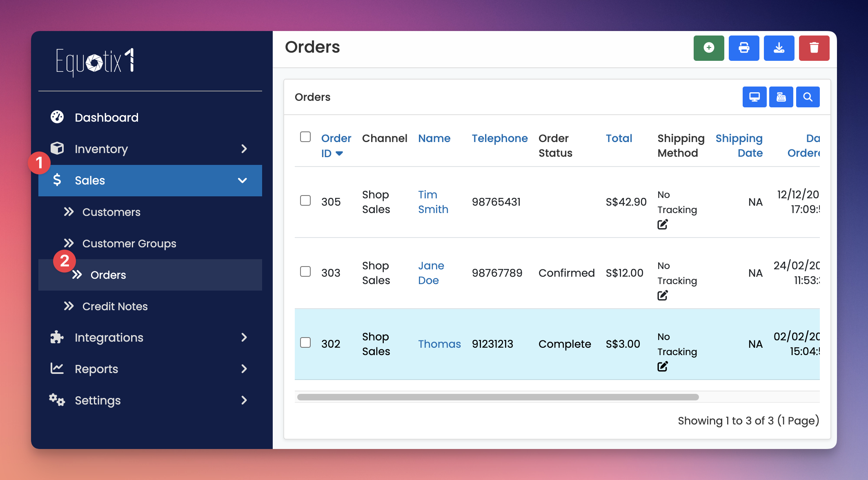Viewport: 868px width, 480px height.
Task: Click the S$42.90 total cell
Action: 626,202
